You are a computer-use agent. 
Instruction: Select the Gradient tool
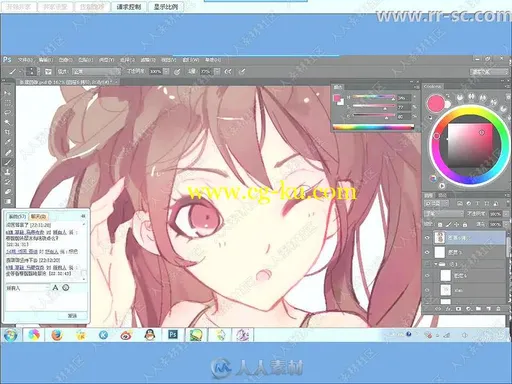click(x=7, y=201)
